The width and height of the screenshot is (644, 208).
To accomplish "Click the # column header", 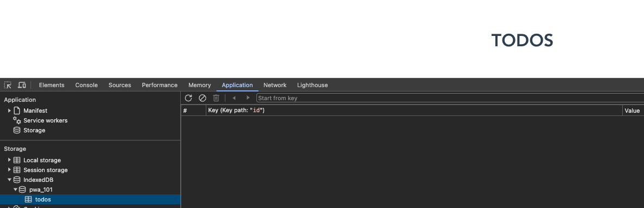I will click(193, 111).
